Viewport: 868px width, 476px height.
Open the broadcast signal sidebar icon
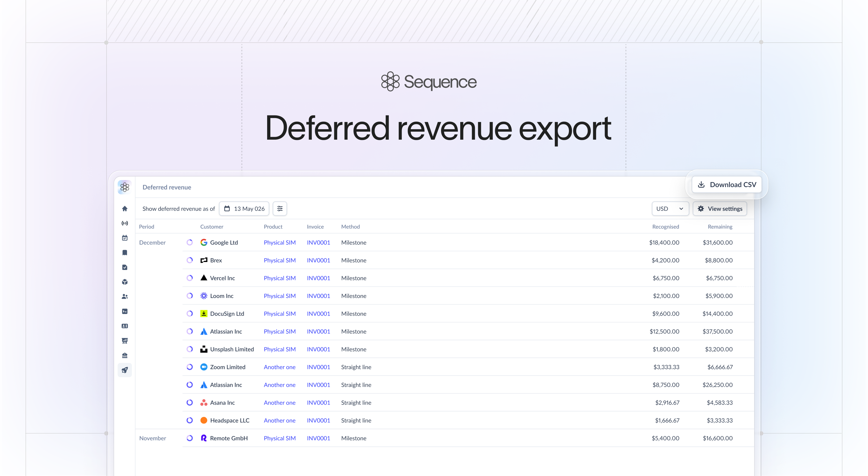point(125,223)
